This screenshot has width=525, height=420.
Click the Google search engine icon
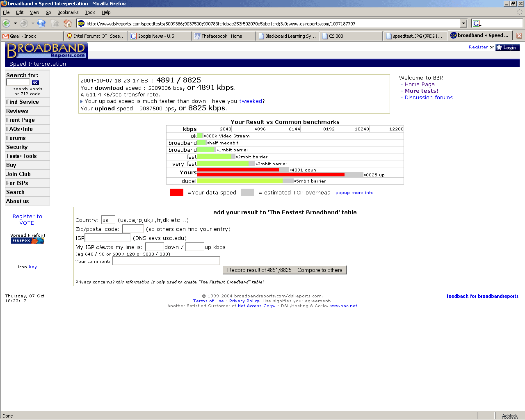tap(476, 23)
